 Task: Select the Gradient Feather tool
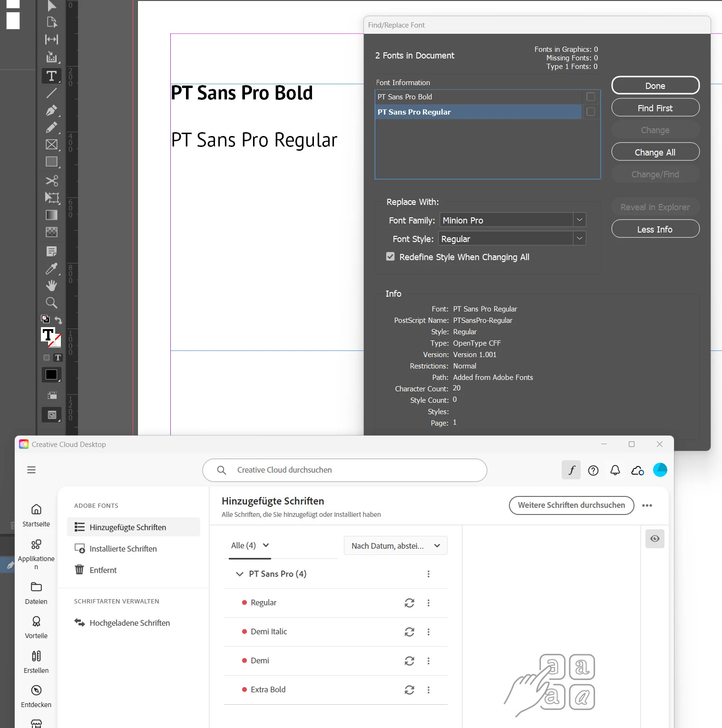(x=51, y=232)
